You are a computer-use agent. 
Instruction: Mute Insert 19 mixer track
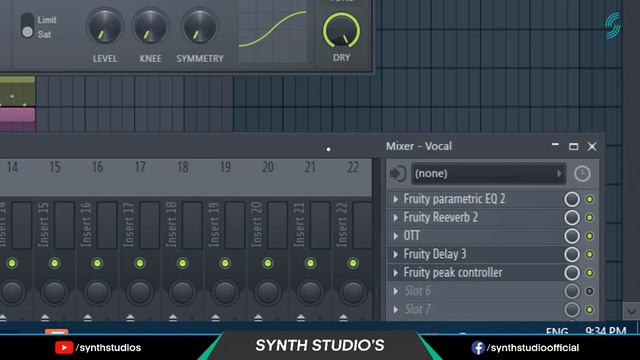tap(225, 263)
